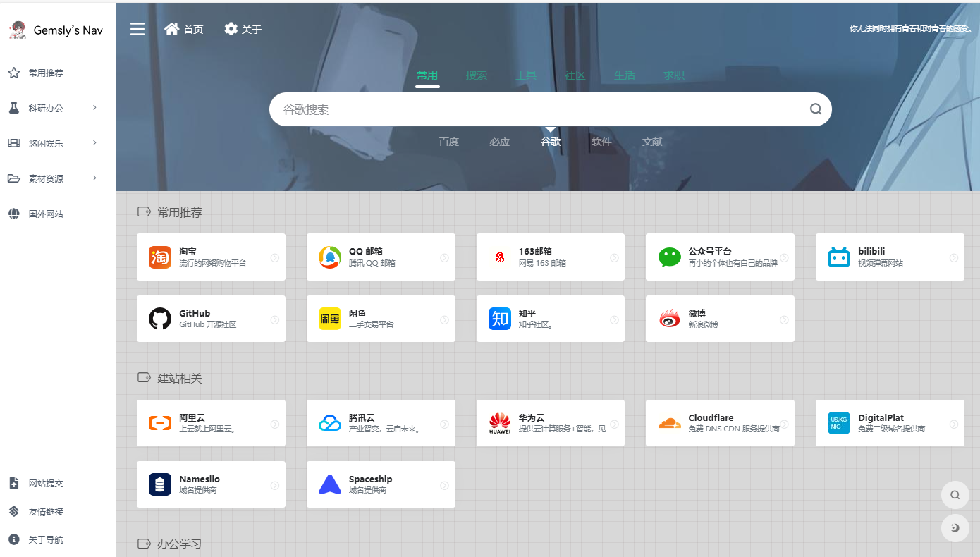
Task: Click the floating search button at bottom right
Action: [955, 495]
